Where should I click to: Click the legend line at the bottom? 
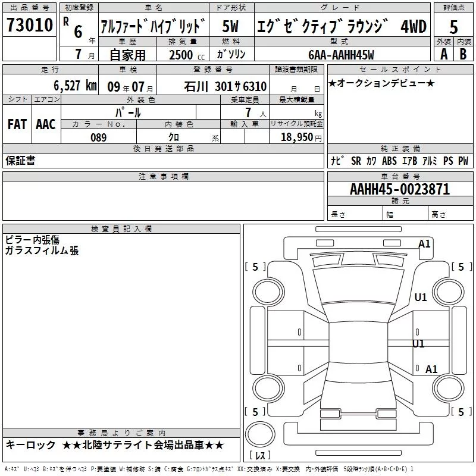pos(209,469)
